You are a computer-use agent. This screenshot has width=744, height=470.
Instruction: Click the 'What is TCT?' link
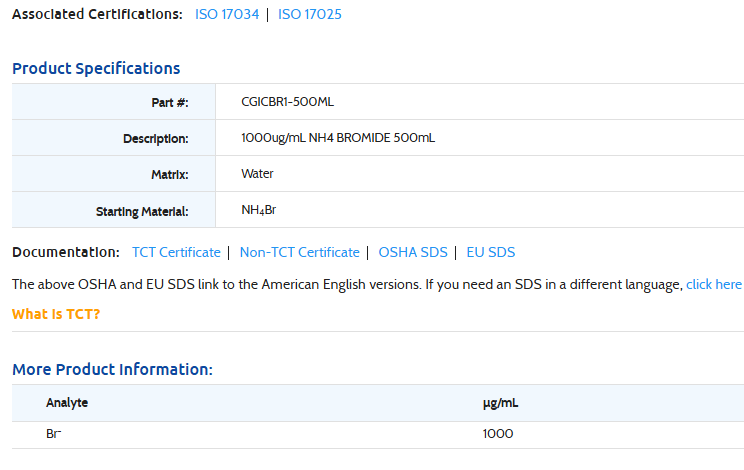pos(56,314)
